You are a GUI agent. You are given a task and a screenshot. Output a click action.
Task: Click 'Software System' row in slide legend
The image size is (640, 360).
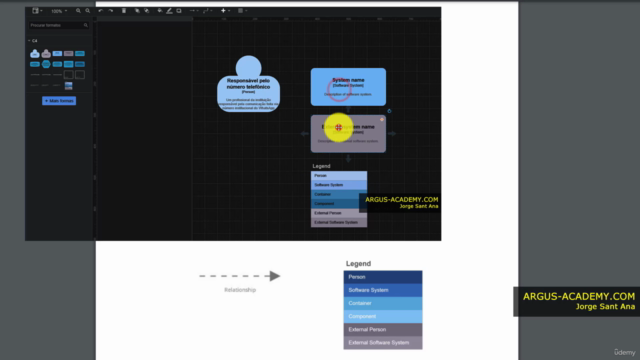pyautogui.click(x=383, y=290)
